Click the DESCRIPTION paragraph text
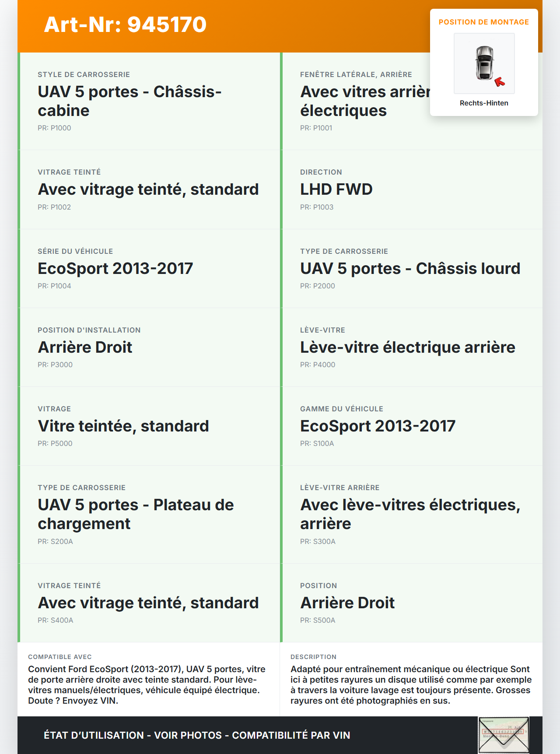This screenshot has width=560, height=754. tap(411, 684)
